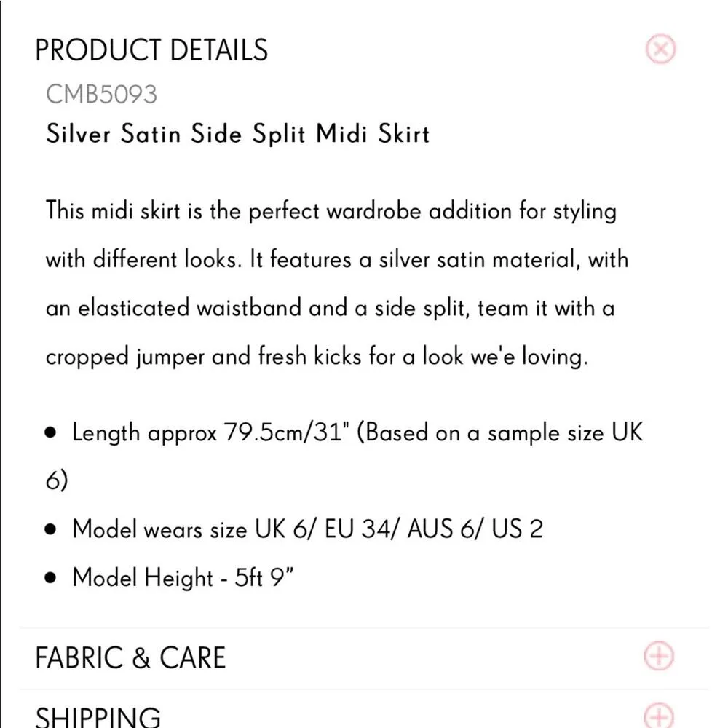728x728 pixels.
Task: Click the bullet dot before Model wears
Action: (x=50, y=529)
